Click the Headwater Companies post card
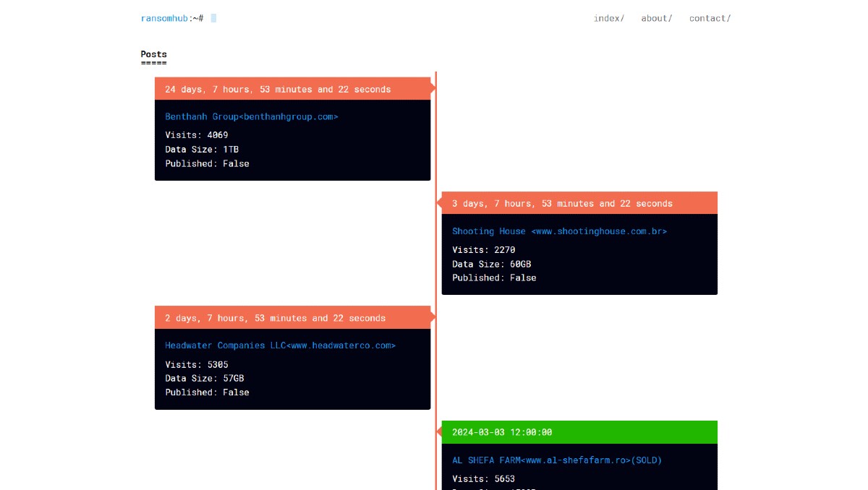The image size is (868, 490). [x=292, y=369]
